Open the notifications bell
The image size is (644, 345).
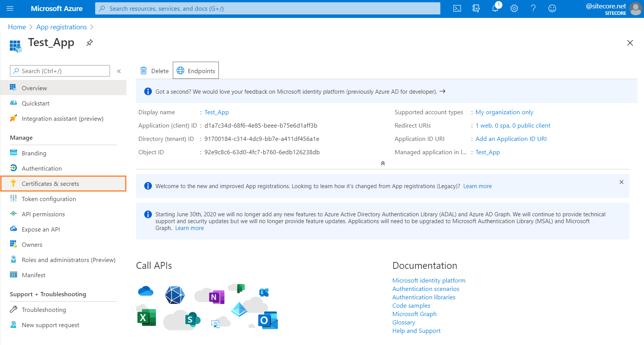pos(495,8)
